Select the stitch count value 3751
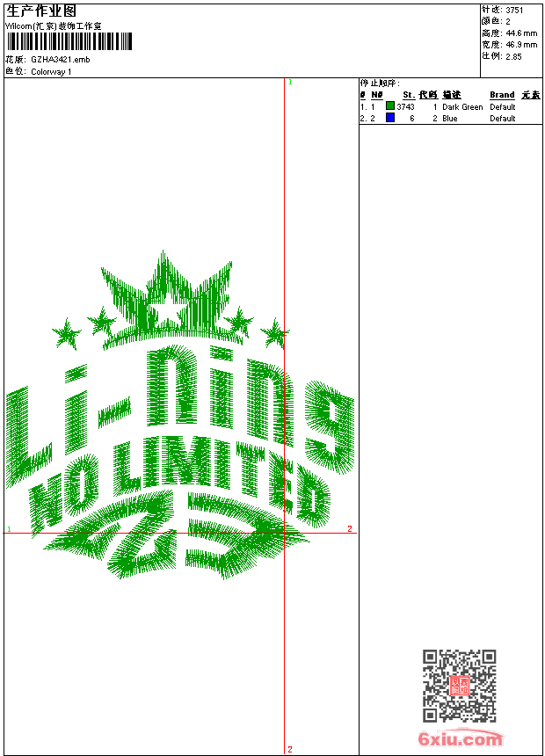 click(x=514, y=11)
